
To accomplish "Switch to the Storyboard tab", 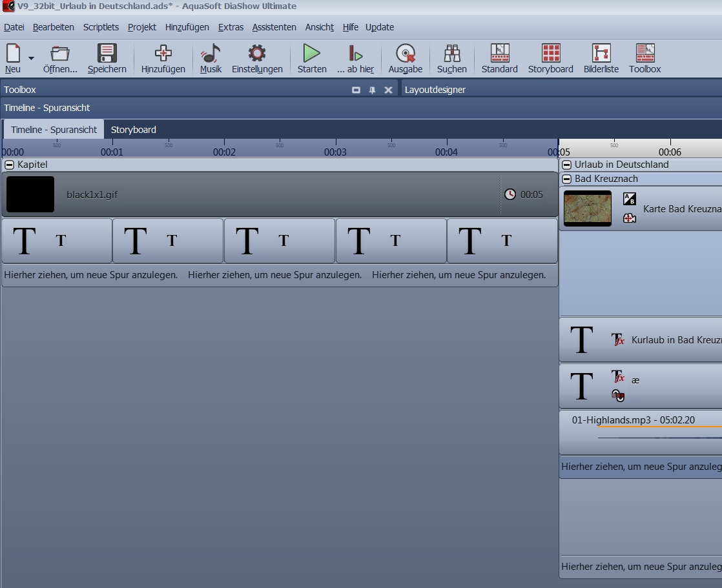I will click(x=133, y=130).
